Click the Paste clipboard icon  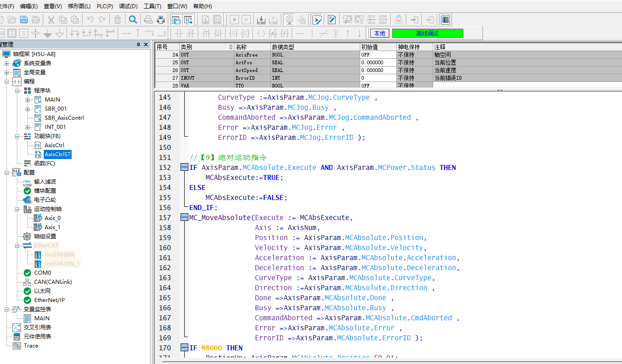[x=75, y=20]
